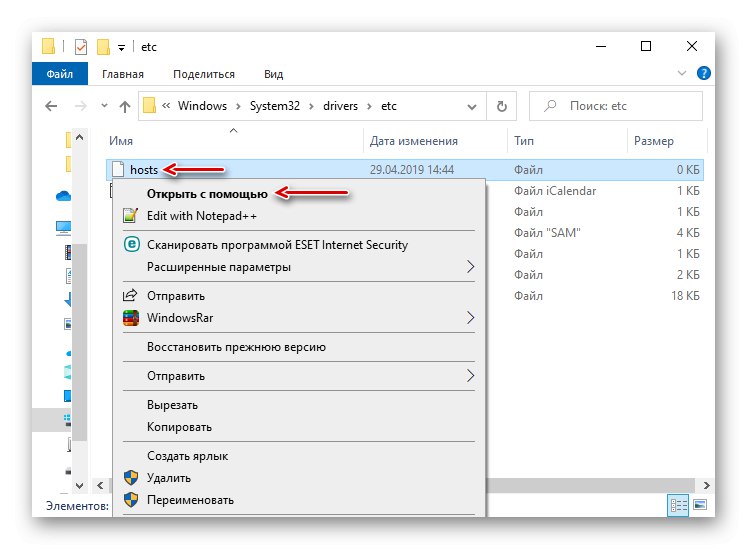This screenshot has height=549, width=747.
Task: Open This PC monitor icon in sidebar
Action: [63, 228]
